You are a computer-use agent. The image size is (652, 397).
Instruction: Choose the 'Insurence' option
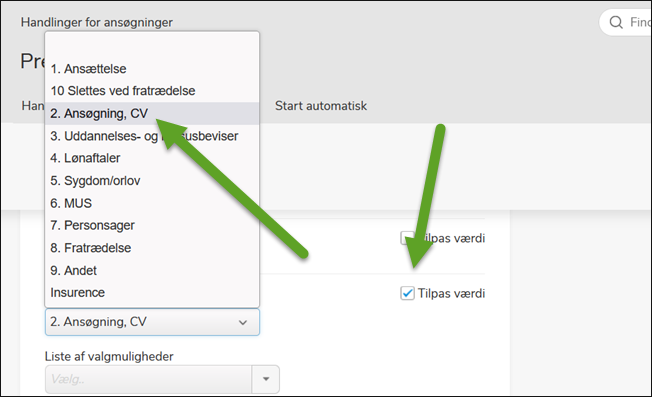coord(152,293)
